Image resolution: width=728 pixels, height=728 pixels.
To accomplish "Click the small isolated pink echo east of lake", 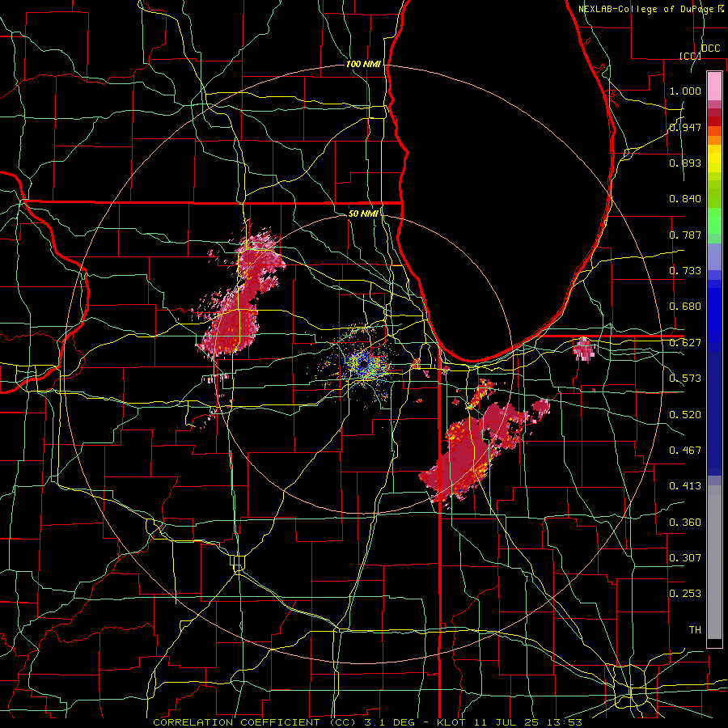I will pos(583,349).
